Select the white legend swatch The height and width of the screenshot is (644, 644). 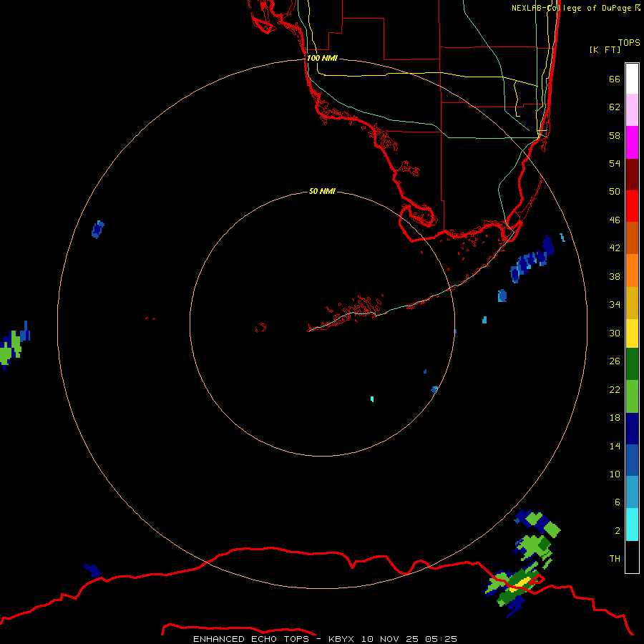pos(632,79)
